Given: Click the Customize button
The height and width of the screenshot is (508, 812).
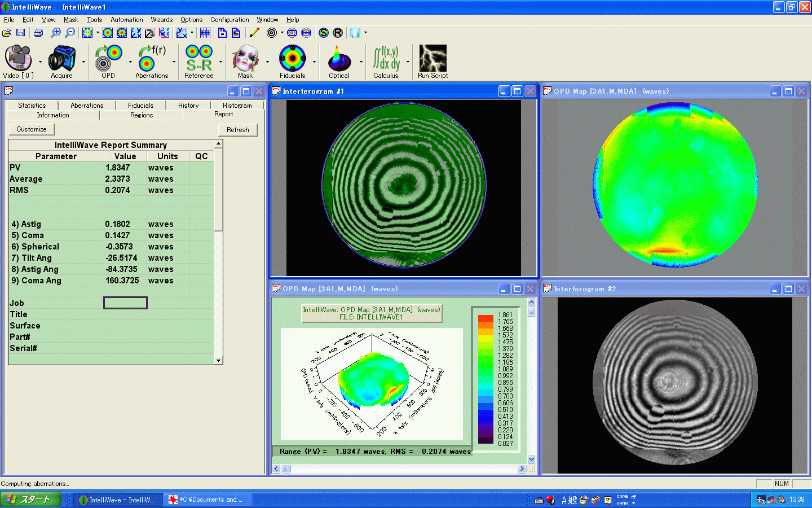Looking at the screenshot, I should click(32, 129).
